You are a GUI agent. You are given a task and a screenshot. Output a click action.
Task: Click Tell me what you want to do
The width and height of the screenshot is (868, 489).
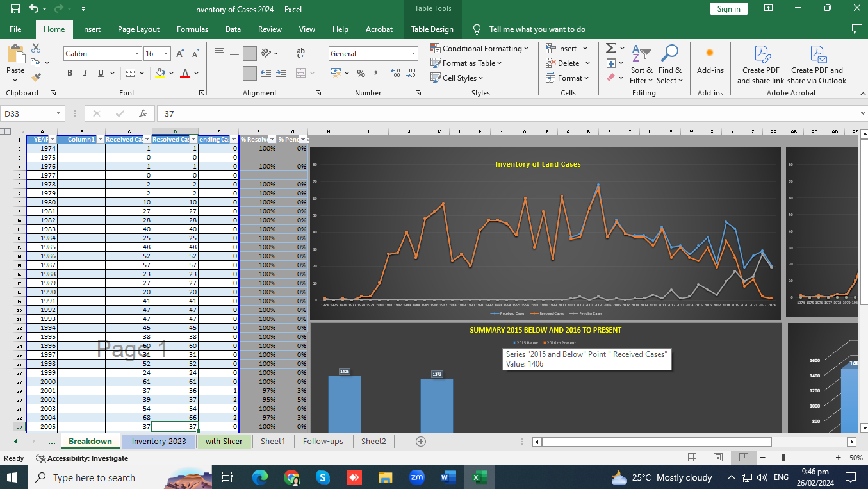[x=537, y=29]
